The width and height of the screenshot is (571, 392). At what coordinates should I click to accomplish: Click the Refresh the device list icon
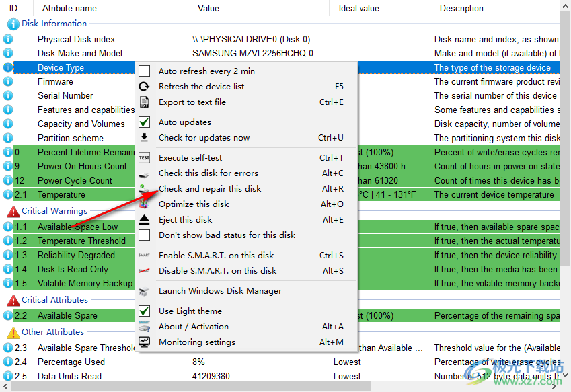144,87
